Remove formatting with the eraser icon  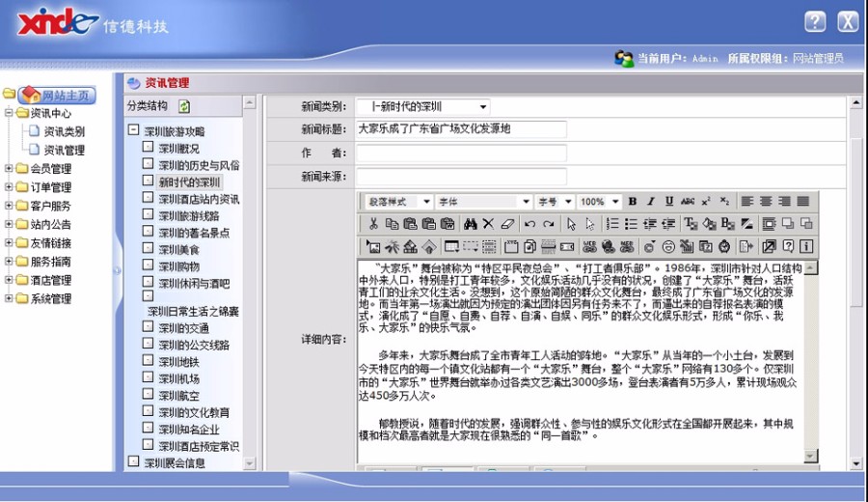click(x=507, y=224)
